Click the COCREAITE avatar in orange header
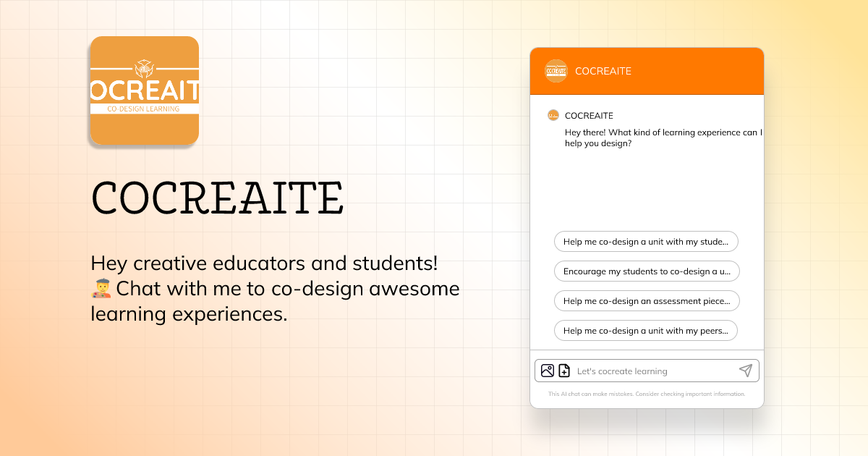Screen dimensions: 868x456 click(x=556, y=71)
